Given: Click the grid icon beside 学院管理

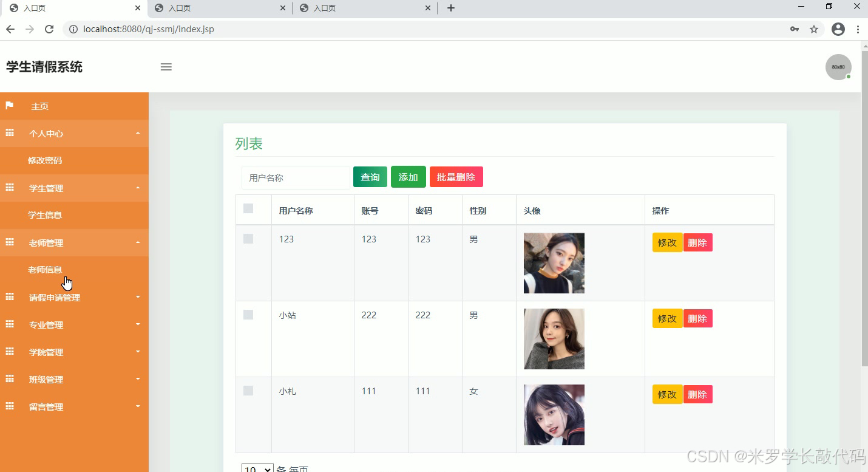Looking at the screenshot, I should 9,352.
